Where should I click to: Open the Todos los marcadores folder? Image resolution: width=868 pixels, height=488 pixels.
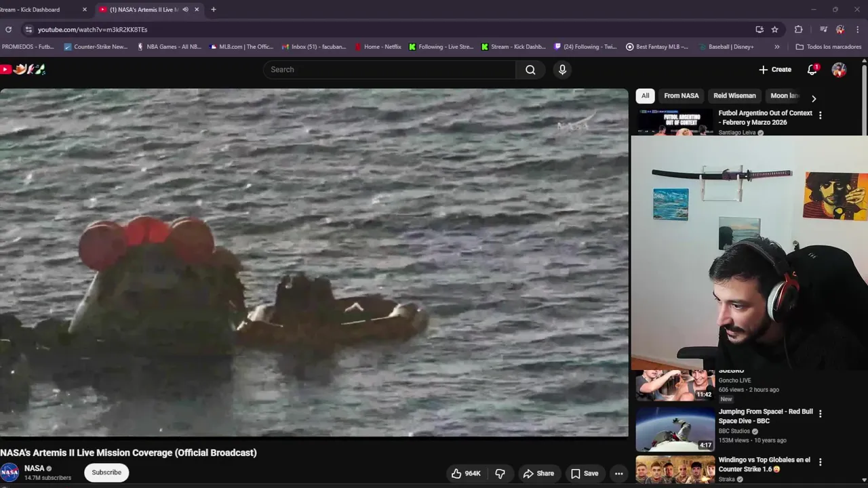pos(829,47)
